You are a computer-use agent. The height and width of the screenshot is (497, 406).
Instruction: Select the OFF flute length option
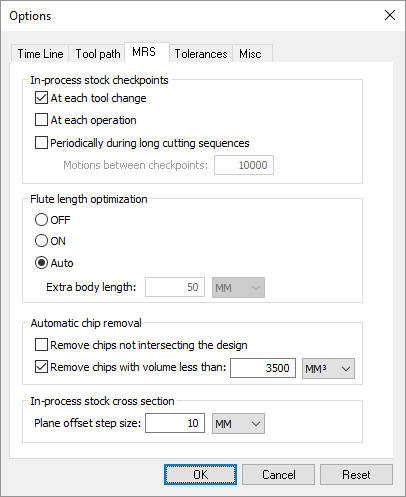click(x=41, y=220)
